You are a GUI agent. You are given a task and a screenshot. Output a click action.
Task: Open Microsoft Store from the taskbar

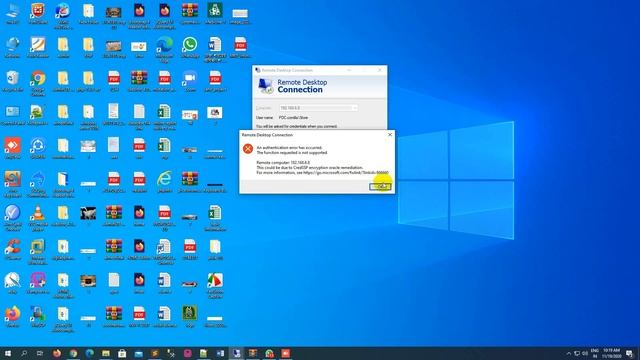tap(122, 353)
